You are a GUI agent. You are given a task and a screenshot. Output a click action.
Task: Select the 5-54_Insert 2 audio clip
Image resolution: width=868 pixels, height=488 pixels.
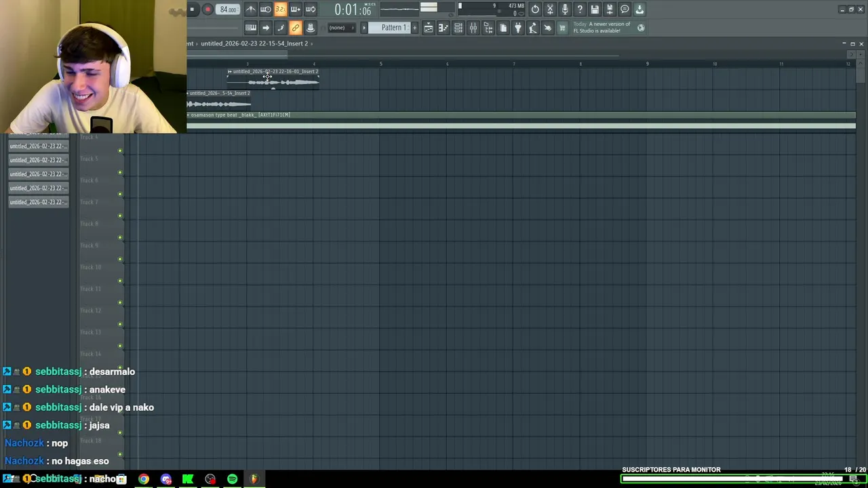(x=219, y=99)
